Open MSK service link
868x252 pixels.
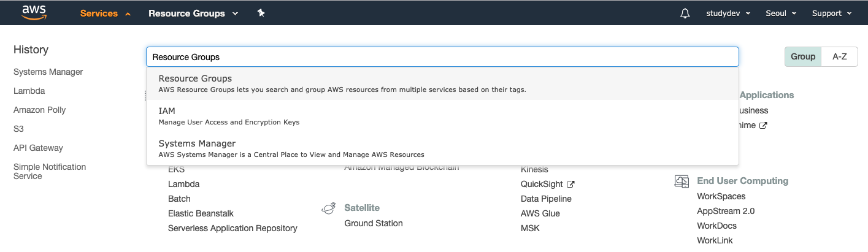(531, 228)
